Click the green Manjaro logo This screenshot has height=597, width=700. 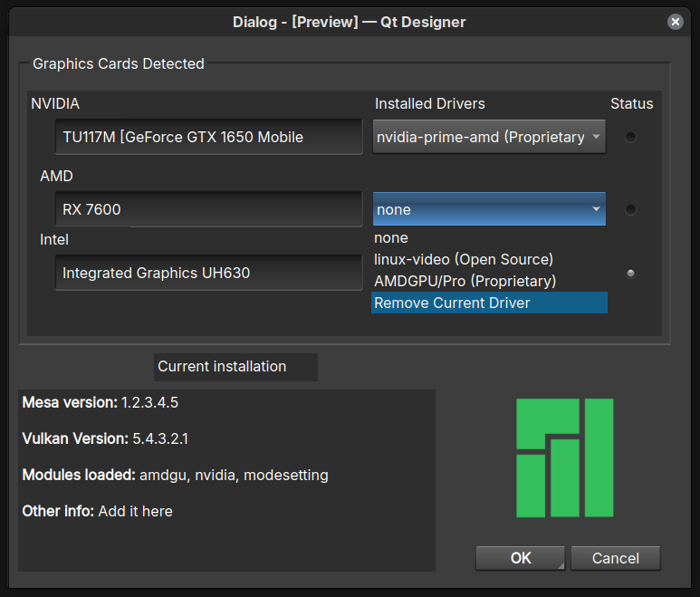(564, 457)
